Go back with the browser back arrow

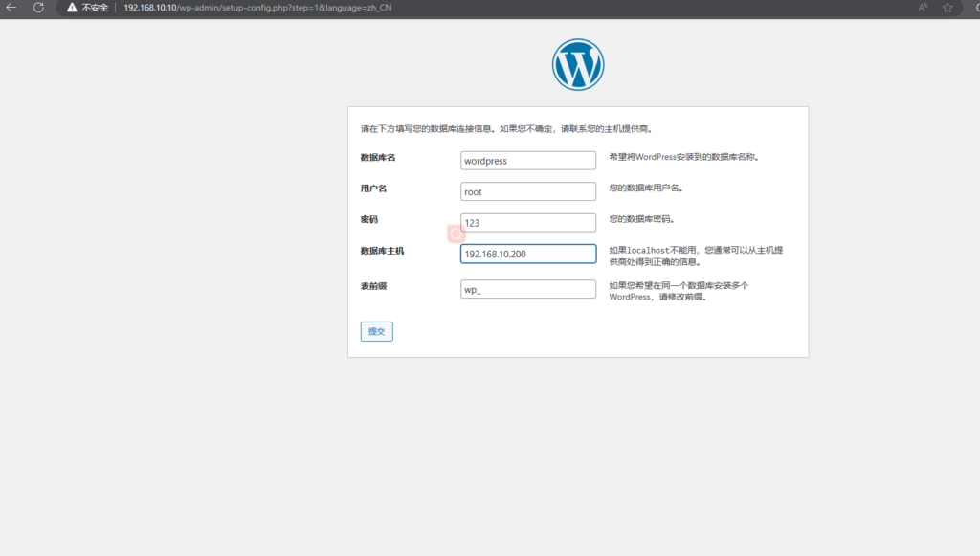(x=11, y=8)
